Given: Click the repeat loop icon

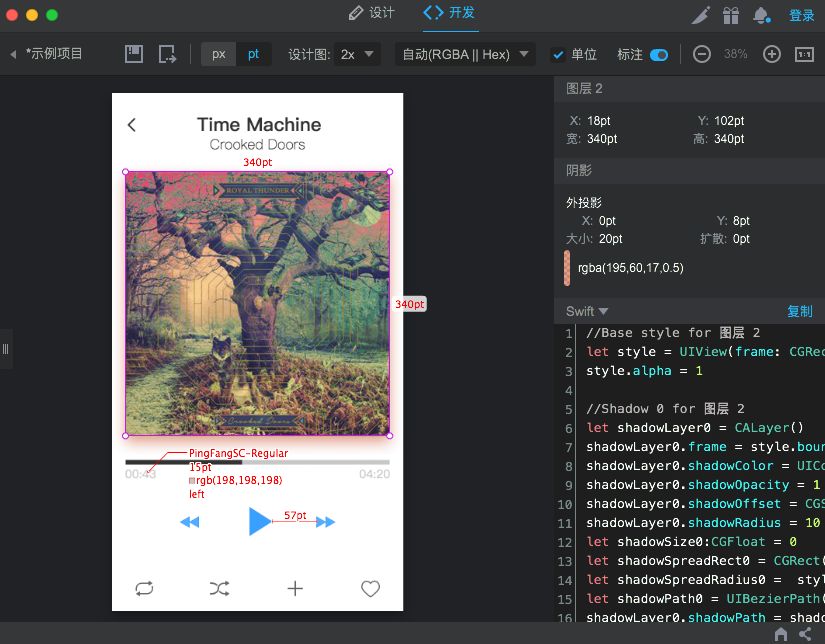Looking at the screenshot, I should coord(144,588).
